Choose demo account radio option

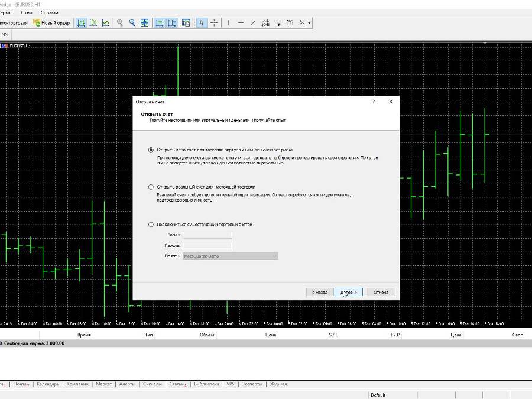151,150
